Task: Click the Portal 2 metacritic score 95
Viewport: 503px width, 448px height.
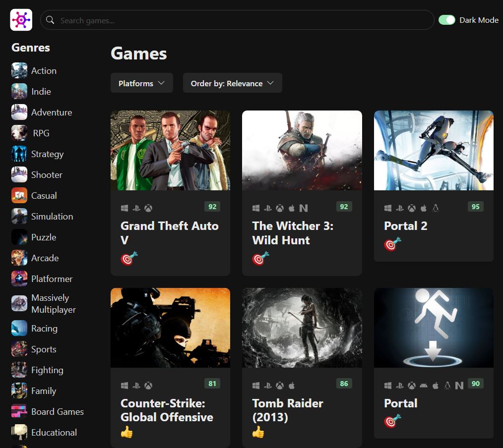Action: point(475,207)
